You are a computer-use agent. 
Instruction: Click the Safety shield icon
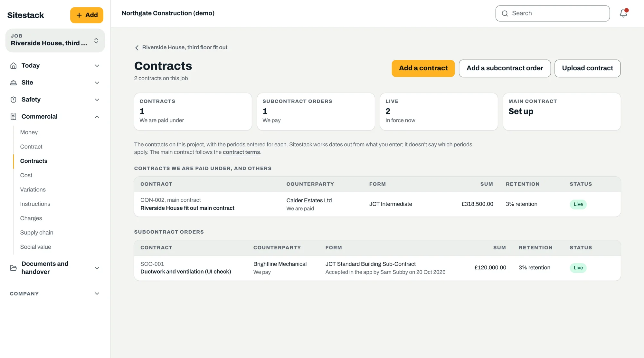(x=14, y=100)
